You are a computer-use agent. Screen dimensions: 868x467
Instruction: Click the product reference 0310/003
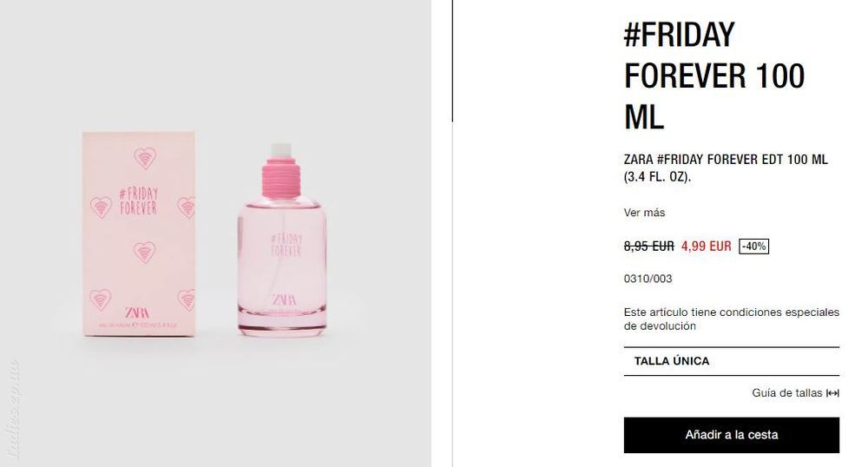(x=648, y=279)
